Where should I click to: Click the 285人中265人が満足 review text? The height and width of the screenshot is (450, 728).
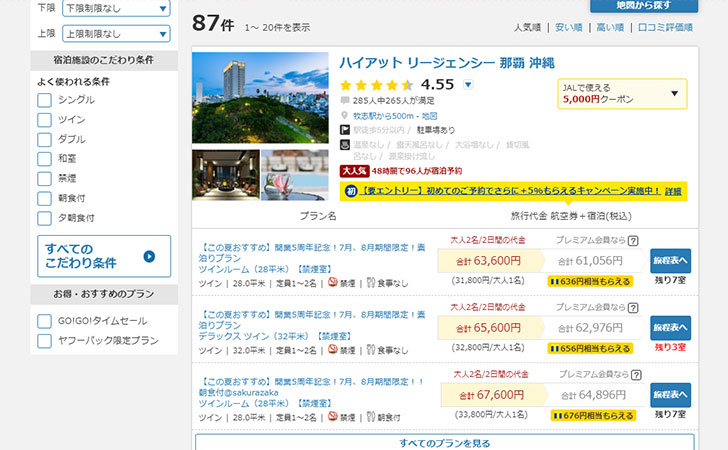393,101
